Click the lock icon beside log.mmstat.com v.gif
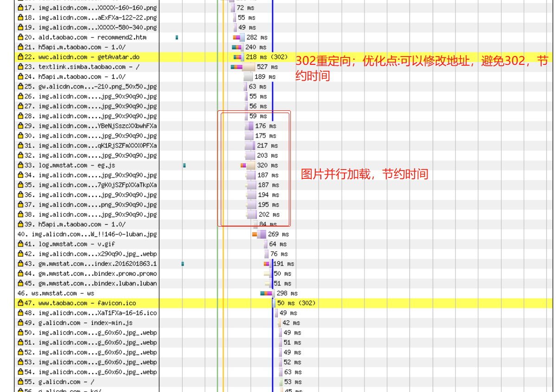556x392 pixels. [x=20, y=244]
